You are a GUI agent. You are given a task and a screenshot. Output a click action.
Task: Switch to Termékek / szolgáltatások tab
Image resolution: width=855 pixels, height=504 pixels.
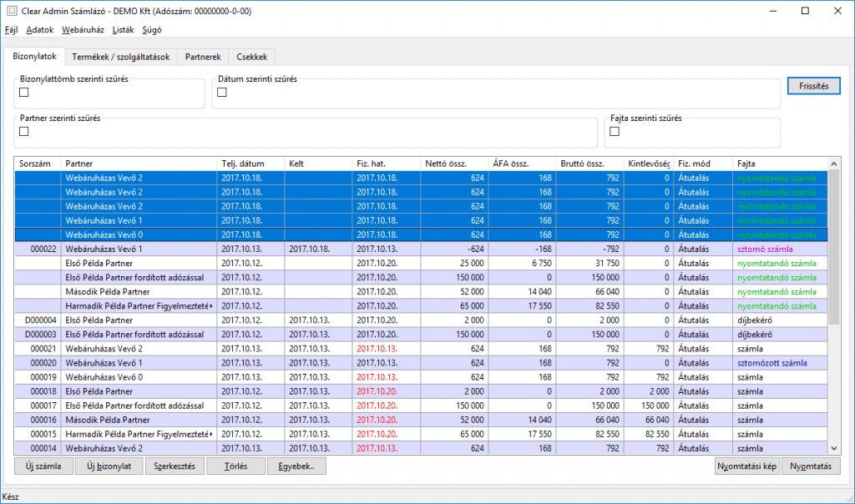click(x=121, y=57)
